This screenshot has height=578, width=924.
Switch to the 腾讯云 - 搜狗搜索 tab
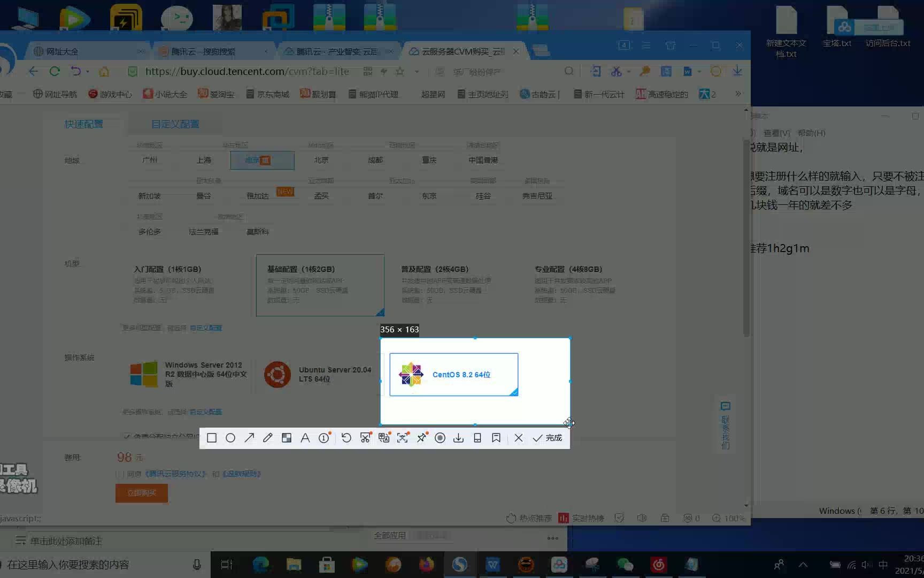[x=214, y=51]
